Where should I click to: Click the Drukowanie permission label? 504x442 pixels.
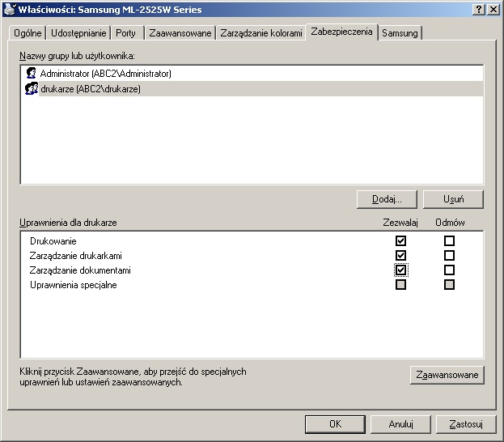point(53,241)
